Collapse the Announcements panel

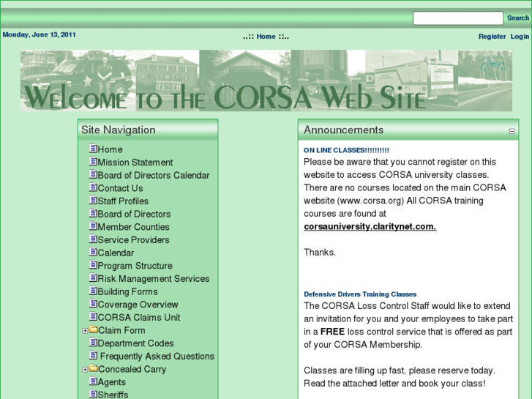512,131
